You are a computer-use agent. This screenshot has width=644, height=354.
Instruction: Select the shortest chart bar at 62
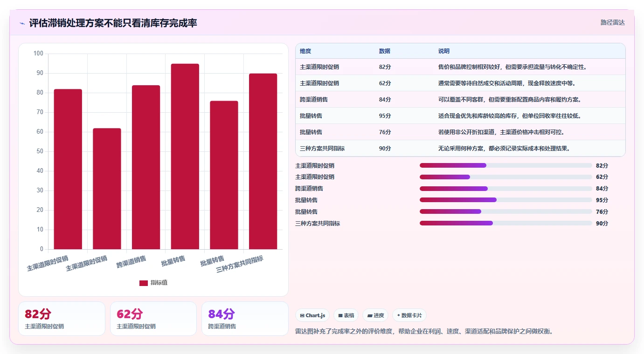107,189
